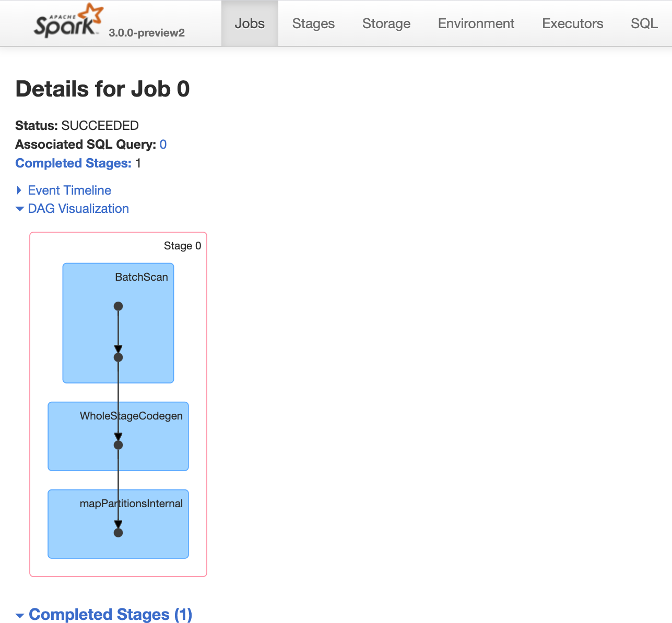The image size is (672, 623).
Task: Click the Completed Stages: link
Action: pos(74,163)
